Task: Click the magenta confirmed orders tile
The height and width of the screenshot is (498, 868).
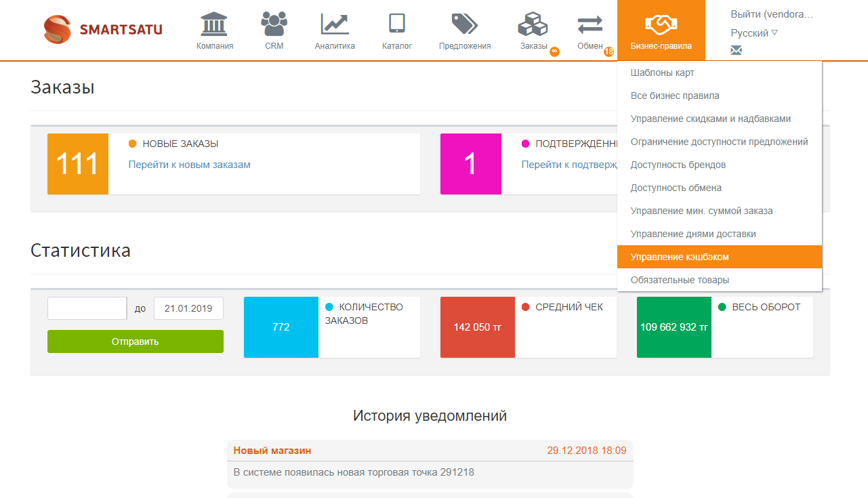Action: (x=471, y=164)
